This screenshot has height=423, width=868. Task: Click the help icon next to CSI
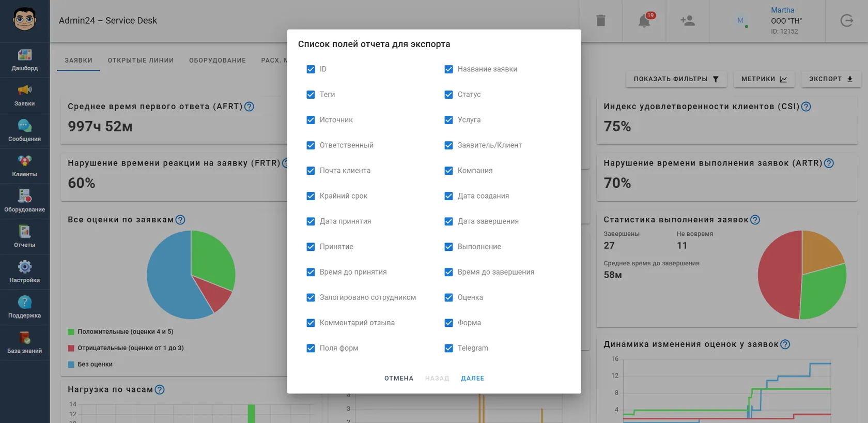(x=806, y=107)
